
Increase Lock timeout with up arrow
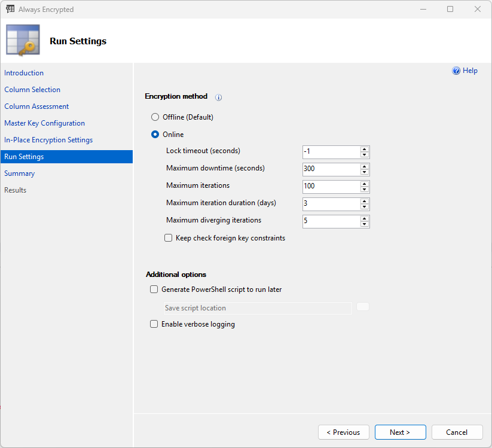click(x=364, y=149)
